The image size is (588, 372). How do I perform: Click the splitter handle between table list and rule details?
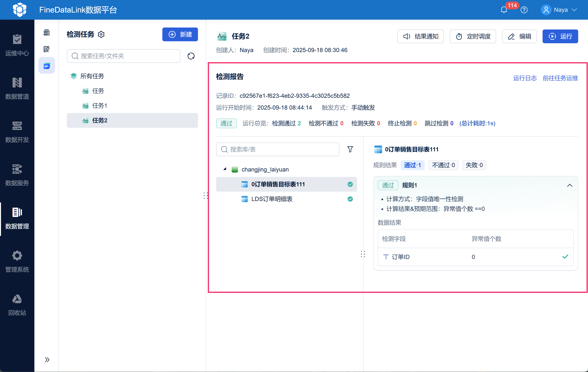point(363,254)
